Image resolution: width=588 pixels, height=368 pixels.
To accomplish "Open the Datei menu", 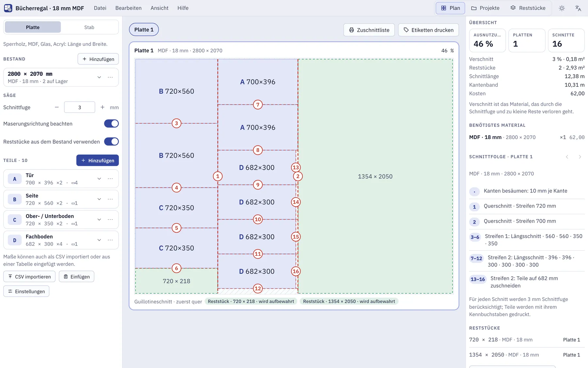I will (x=100, y=8).
